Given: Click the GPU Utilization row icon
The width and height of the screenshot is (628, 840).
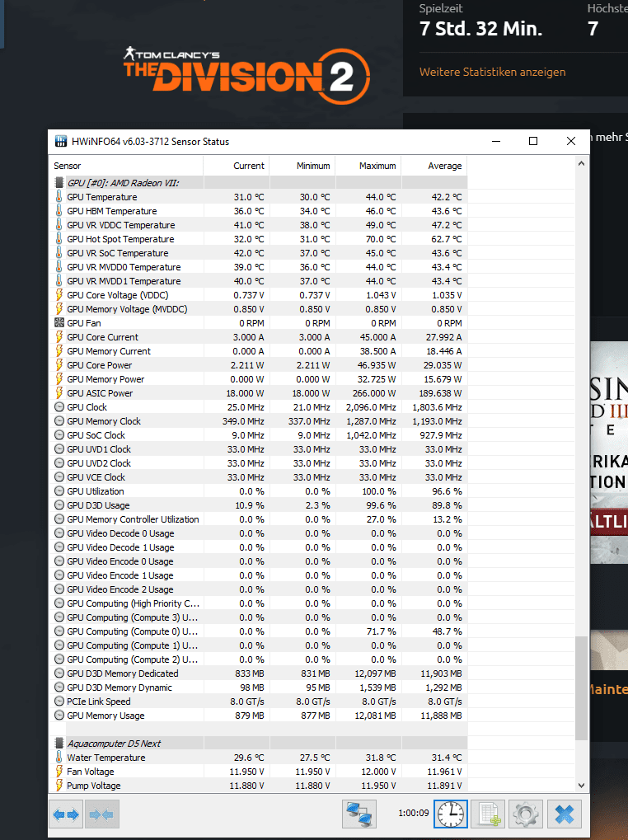Looking at the screenshot, I should click(x=59, y=490).
